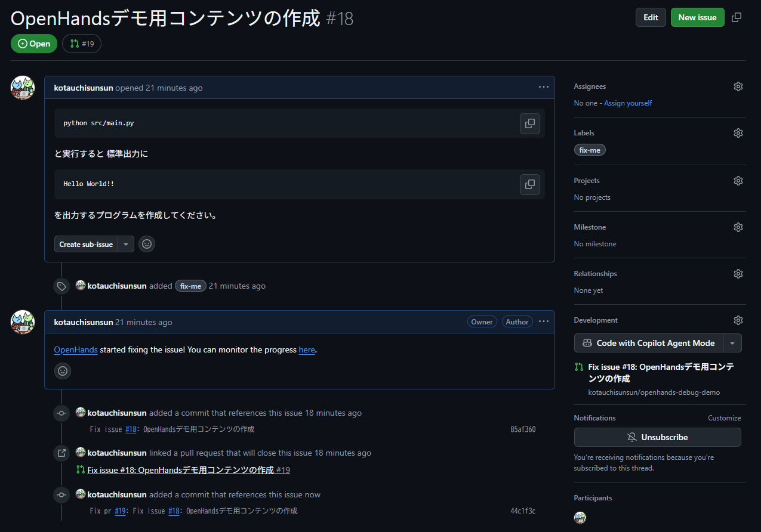Click the Edit button
Screen dimensions: 761x532
[650, 17]
